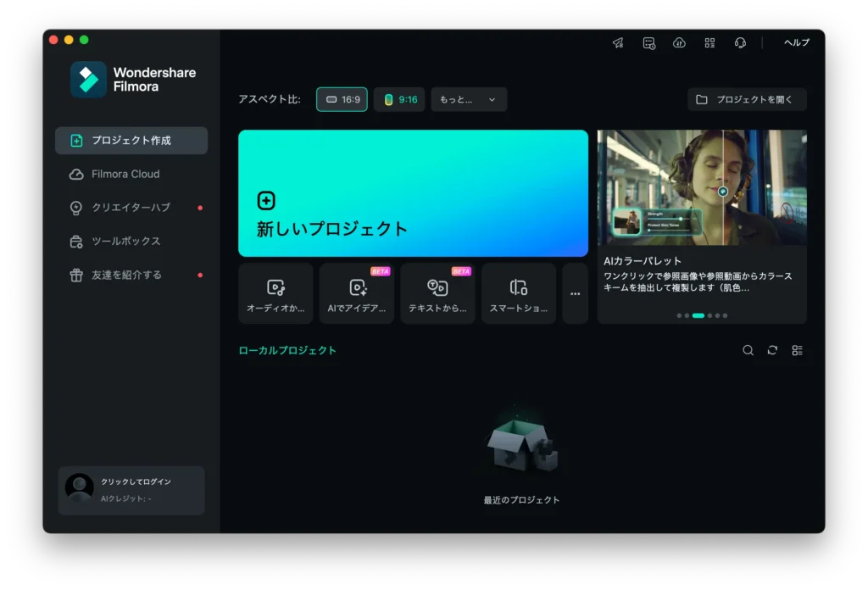Click the AIカラーパレット preview thumbnail
The height and width of the screenshot is (590, 868).
pos(702,188)
